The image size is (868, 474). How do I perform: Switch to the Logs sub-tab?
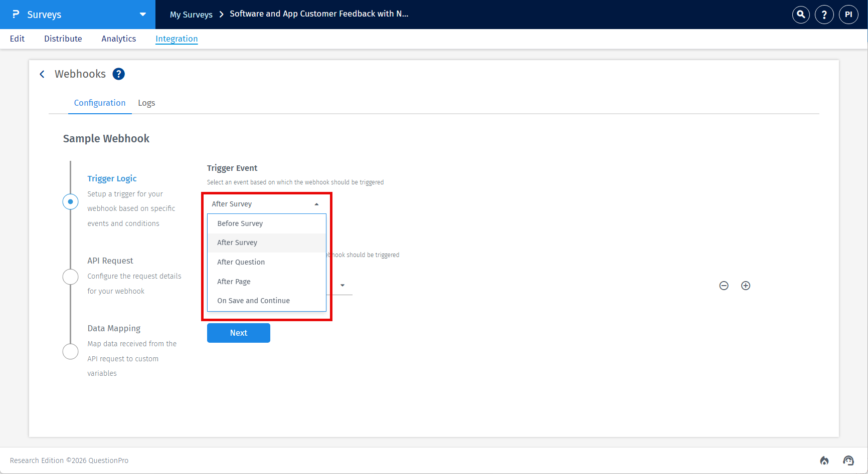(x=146, y=103)
